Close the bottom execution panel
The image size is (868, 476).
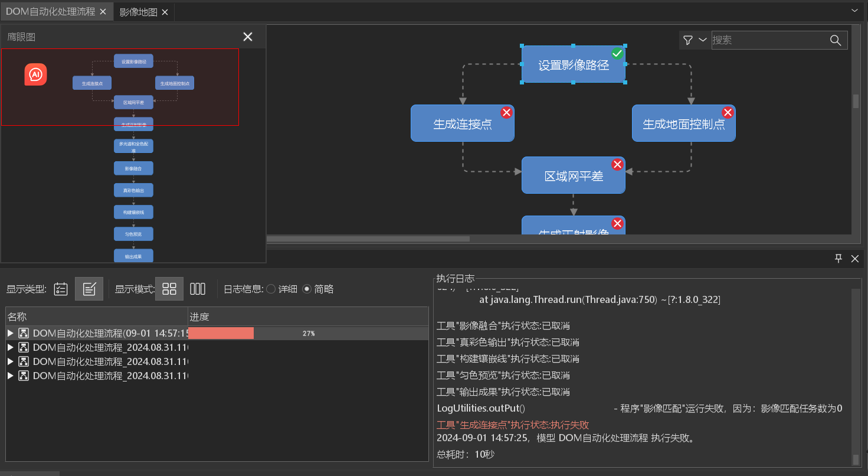[x=854, y=258]
